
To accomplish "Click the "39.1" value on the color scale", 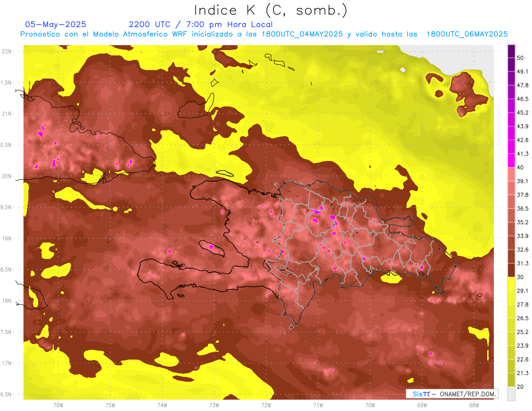I will [523, 181].
